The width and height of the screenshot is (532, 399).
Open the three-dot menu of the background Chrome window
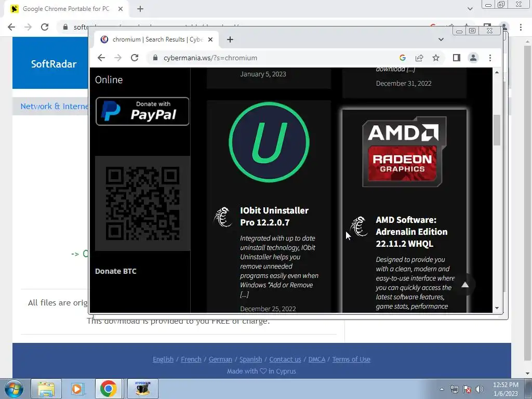point(521,27)
